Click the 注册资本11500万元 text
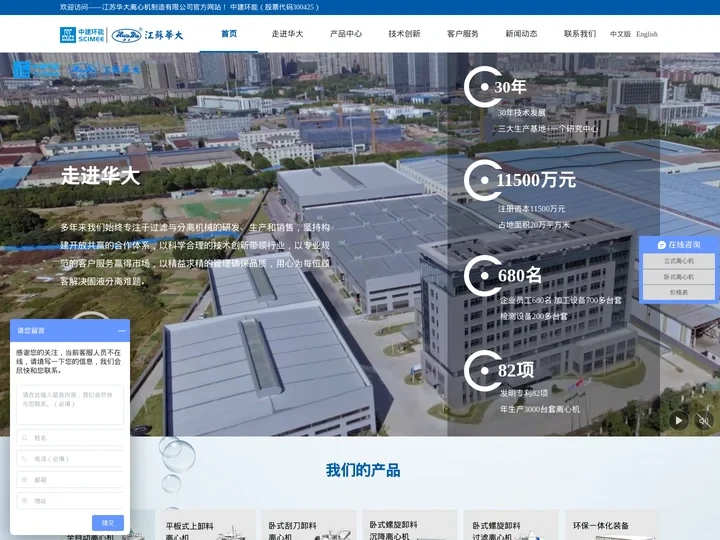This screenshot has height=540, width=720. 531,208
